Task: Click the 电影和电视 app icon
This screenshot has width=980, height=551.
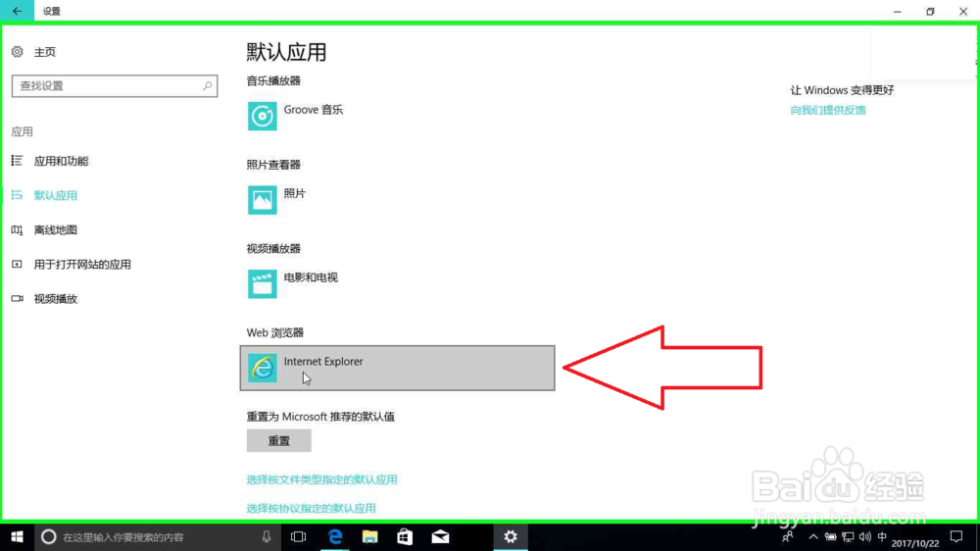Action: click(262, 284)
